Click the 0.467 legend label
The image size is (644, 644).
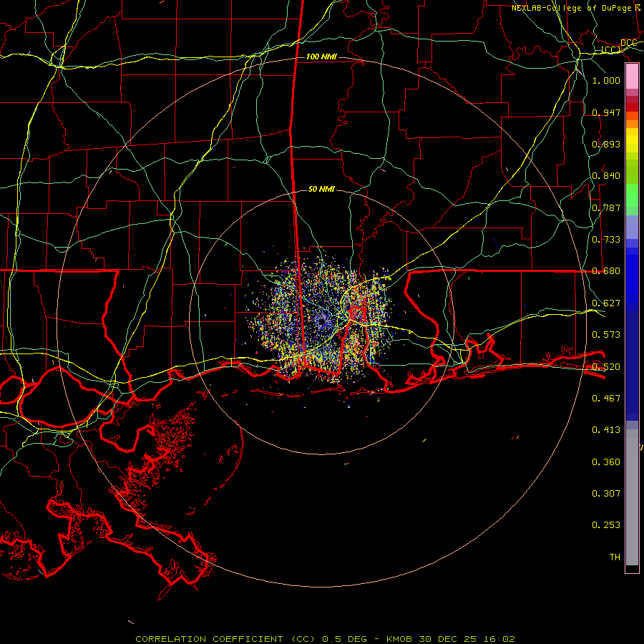tap(606, 399)
